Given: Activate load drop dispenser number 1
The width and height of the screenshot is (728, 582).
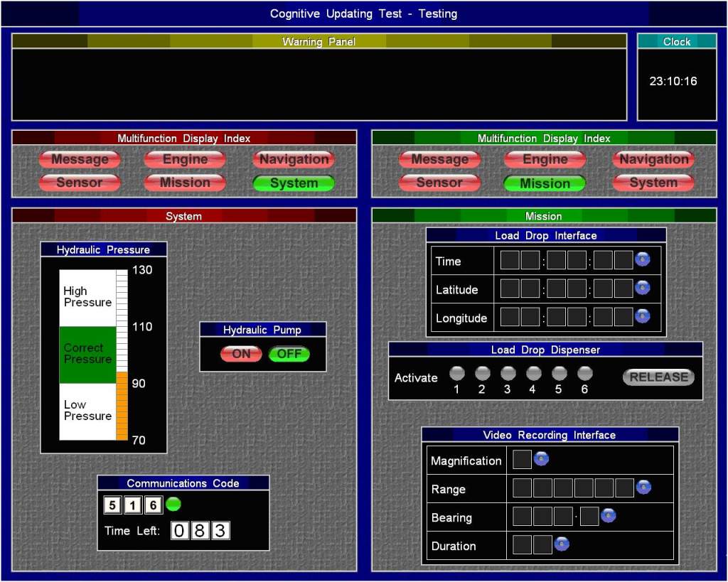Looking at the screenshot, I should (x=456, y=373).
